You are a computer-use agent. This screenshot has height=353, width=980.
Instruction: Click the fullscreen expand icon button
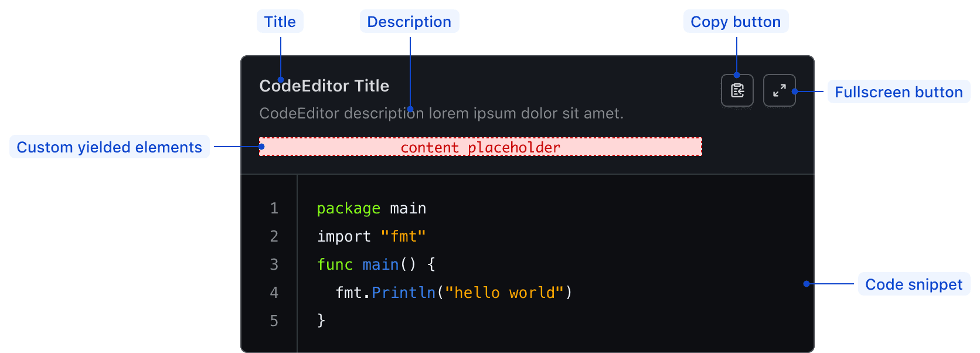tap(779, 90)
